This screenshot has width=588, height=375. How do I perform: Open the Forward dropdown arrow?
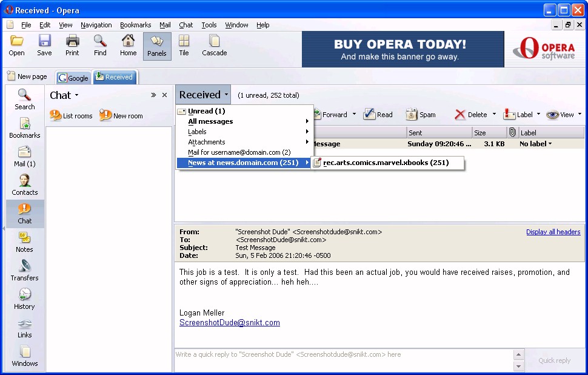pos(354,114)
